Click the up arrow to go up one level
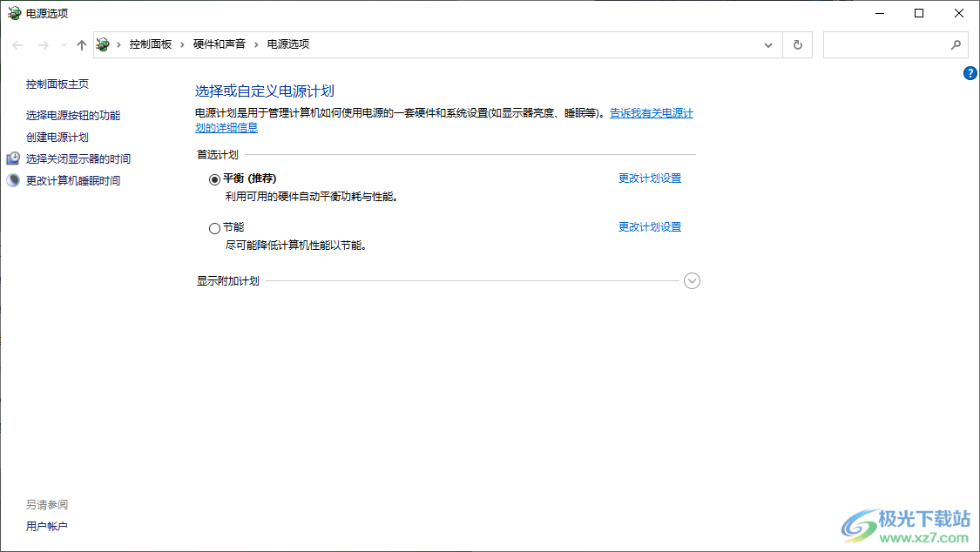The width and height of the screenshot is (980, 552). pyautogui.click(x=81, y=44)
